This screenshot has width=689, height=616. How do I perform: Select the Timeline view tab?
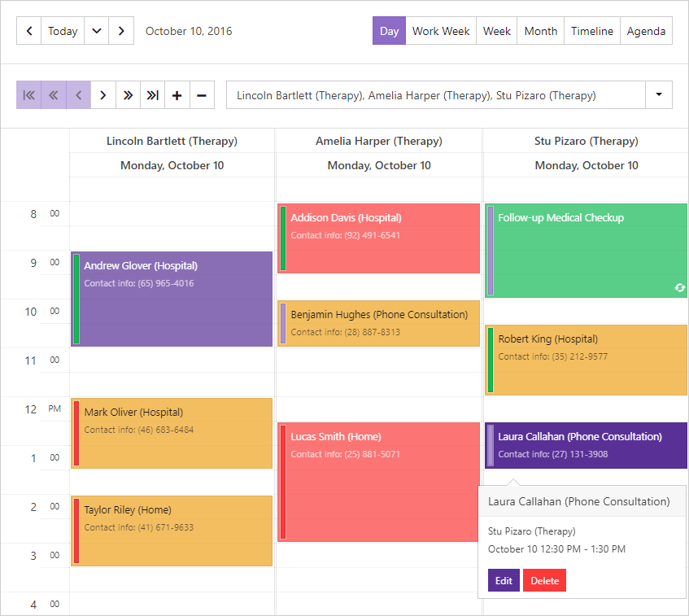click(x=592, y=31)
